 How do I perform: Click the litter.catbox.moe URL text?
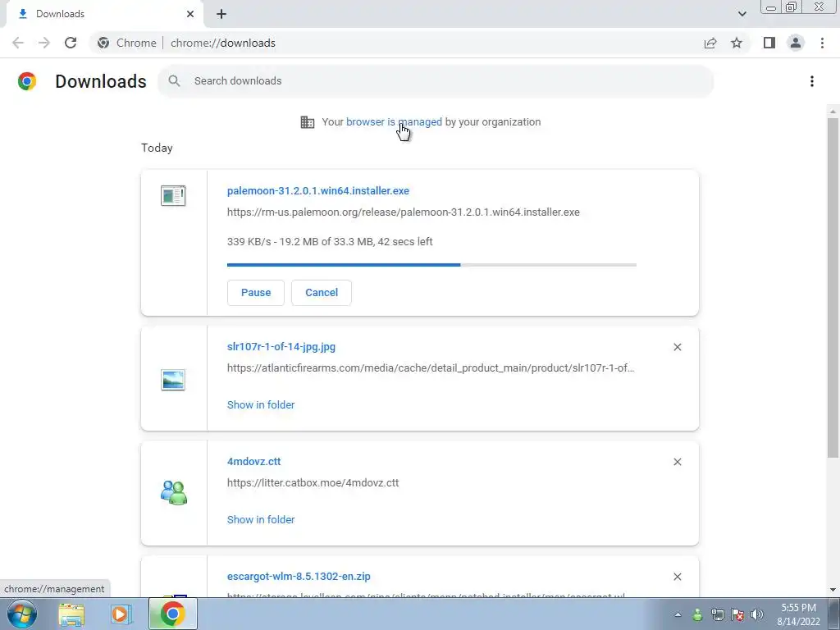point(313,482)
